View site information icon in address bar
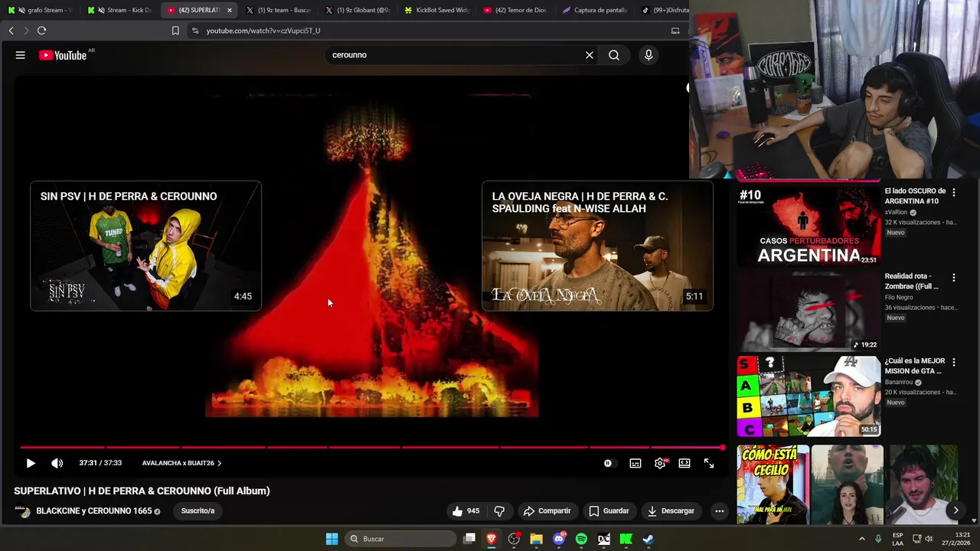 (x=195, y=31)
